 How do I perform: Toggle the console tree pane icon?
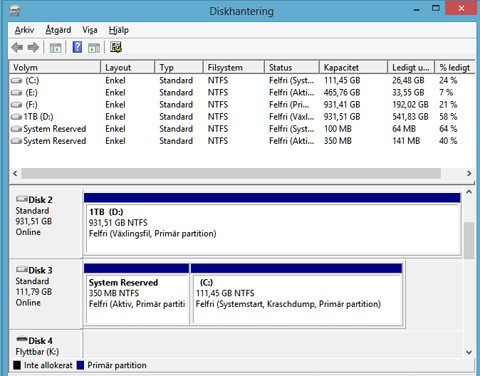(55, 48)
